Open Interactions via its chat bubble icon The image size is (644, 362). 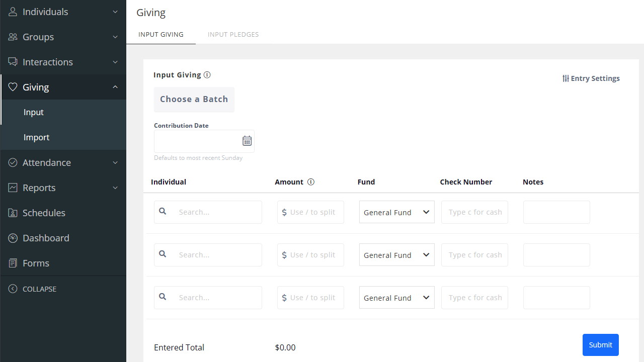13,61
